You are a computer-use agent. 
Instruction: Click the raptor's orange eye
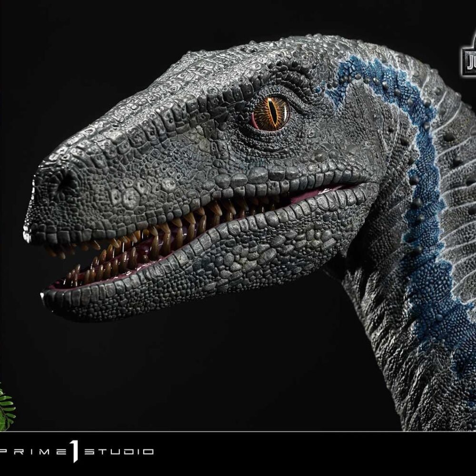tap(271, 113)
